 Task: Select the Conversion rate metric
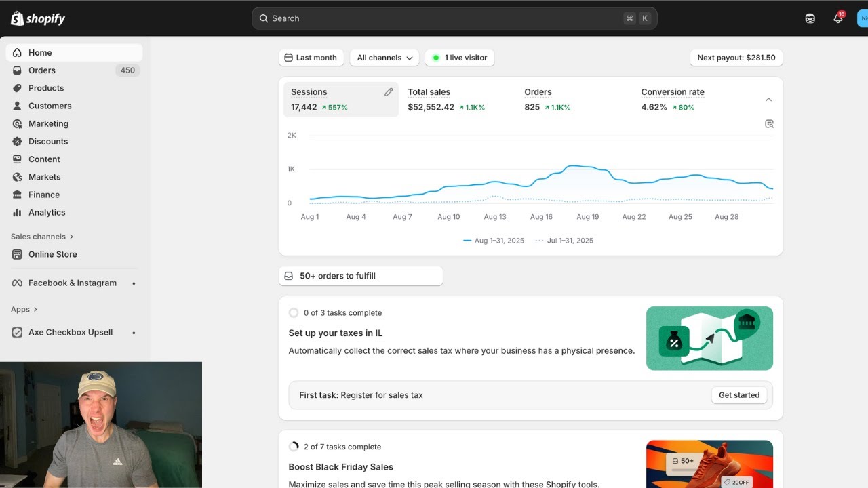click(691, 100)
